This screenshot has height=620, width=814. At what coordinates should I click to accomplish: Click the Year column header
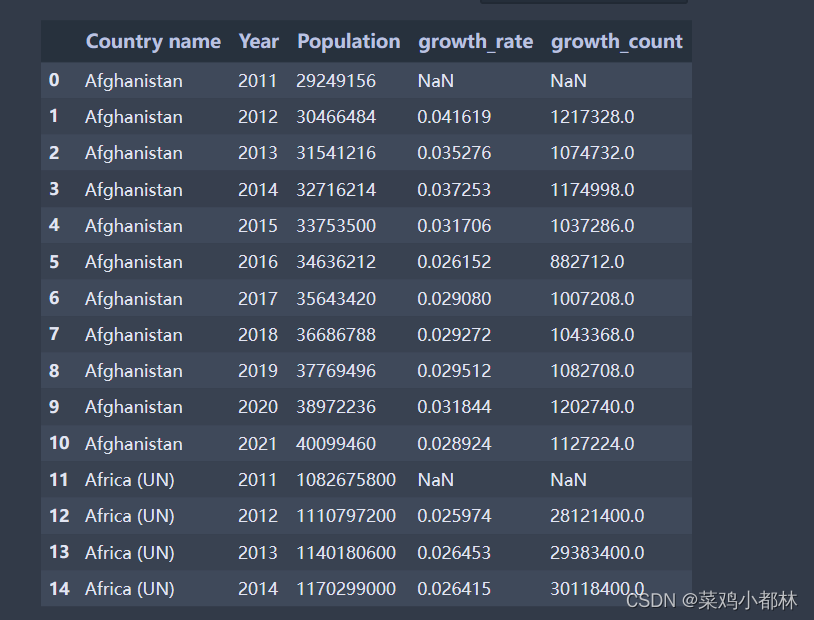[259, 42]
